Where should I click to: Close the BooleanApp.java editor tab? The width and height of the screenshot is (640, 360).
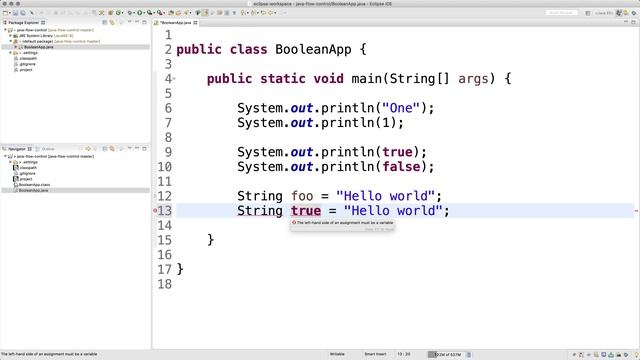(x=196, y=23)
